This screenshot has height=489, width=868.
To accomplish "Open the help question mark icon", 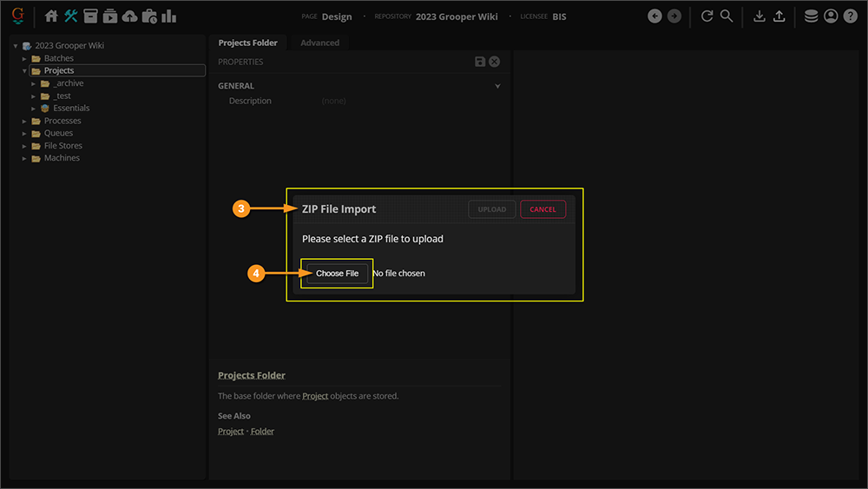I will (851, 16).
